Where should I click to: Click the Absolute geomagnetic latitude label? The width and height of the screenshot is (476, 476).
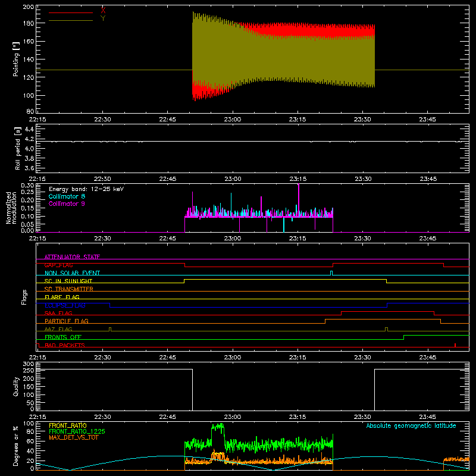pos(411,425)
